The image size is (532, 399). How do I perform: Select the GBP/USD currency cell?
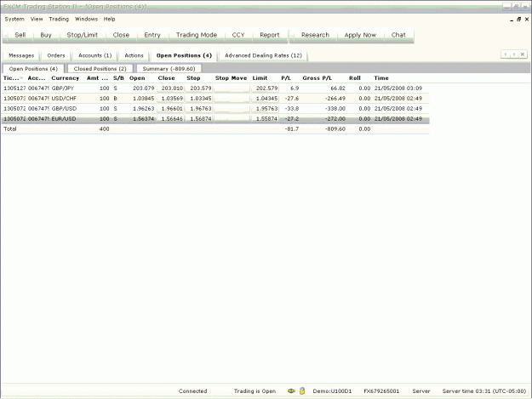(x=64, y=109)
